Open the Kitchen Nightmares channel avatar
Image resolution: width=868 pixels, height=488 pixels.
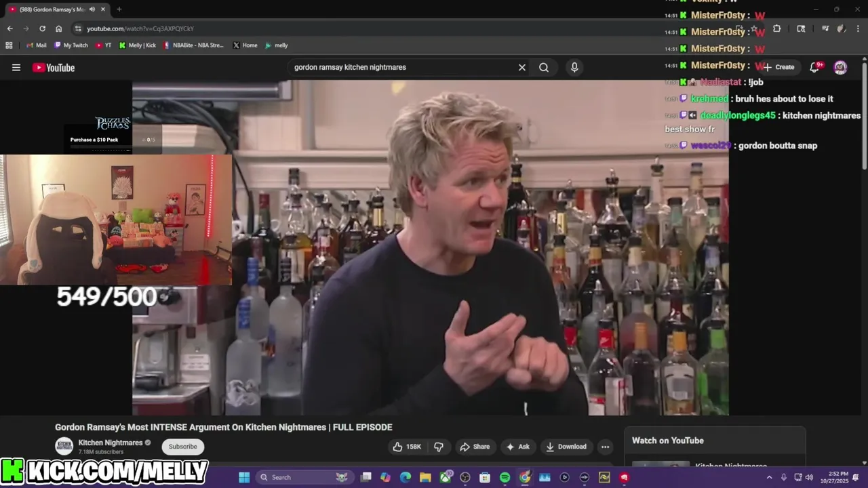click(64, 446)
